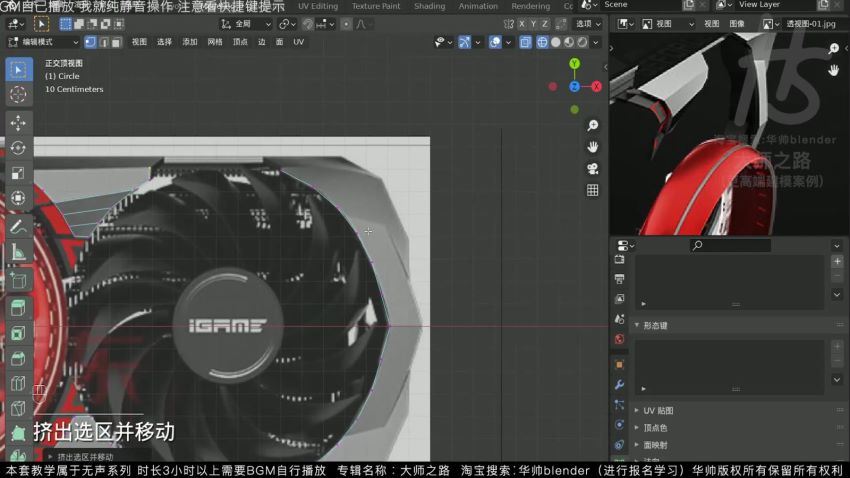
Task: Choose the Move tool
Action: [x=18, y=123]
